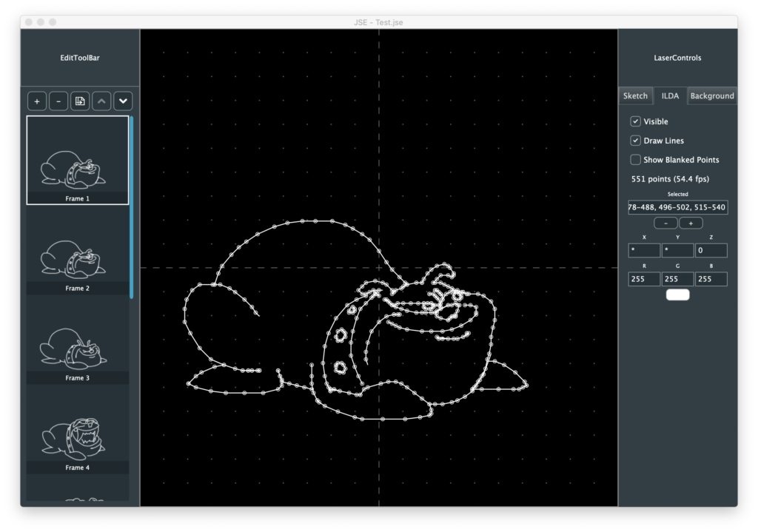The height and width of the screenshot is (532, 758).
Task: Click the remove frame minus icon
Action: pyautogui.click(x=58, y=101)
